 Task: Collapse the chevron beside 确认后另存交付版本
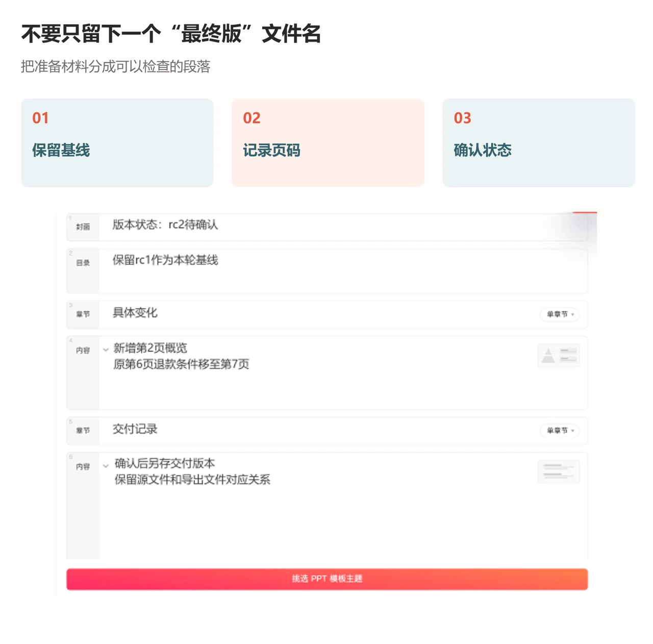(x=106, y=465)
